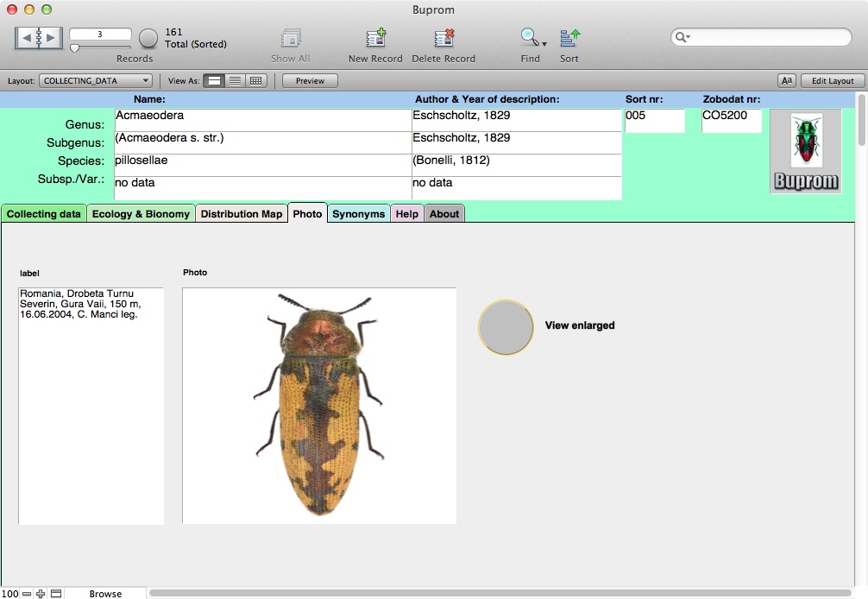Open the Layout COLLECTING_DATA dropdown

(x=96, y=81)
